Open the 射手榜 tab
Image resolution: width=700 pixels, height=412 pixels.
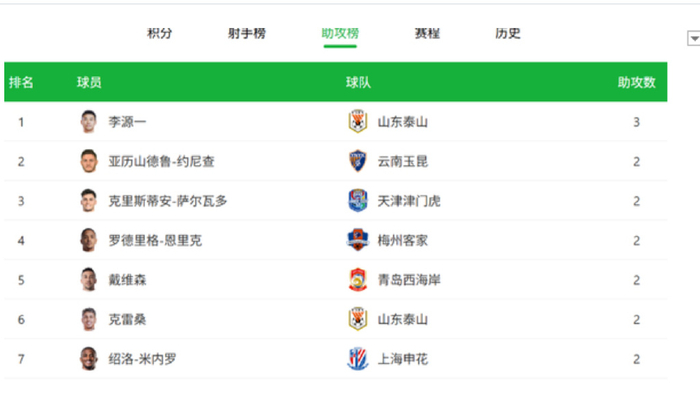(247, 33)
